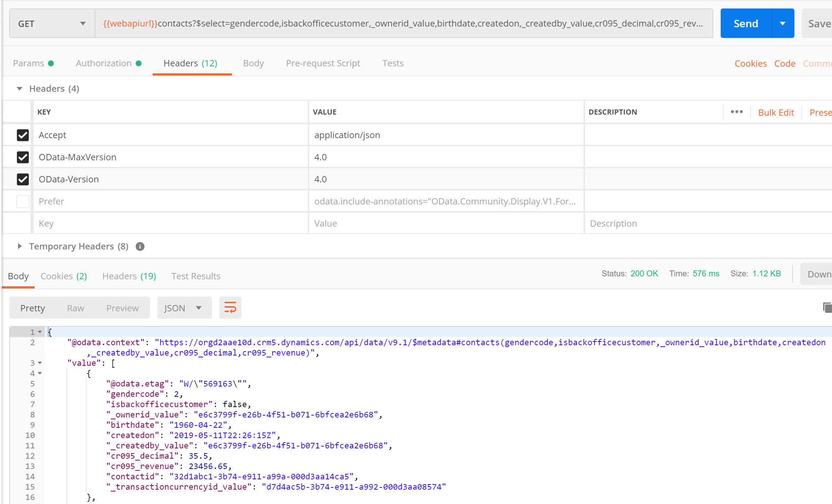Open the response Headers (19) tab

[x=129, y=276]
